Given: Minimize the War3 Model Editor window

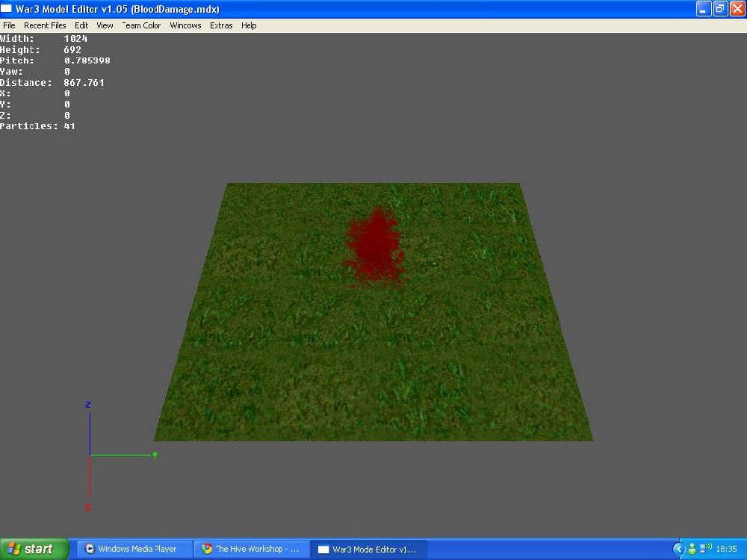Looking at the screenshot, I should 703,8.
